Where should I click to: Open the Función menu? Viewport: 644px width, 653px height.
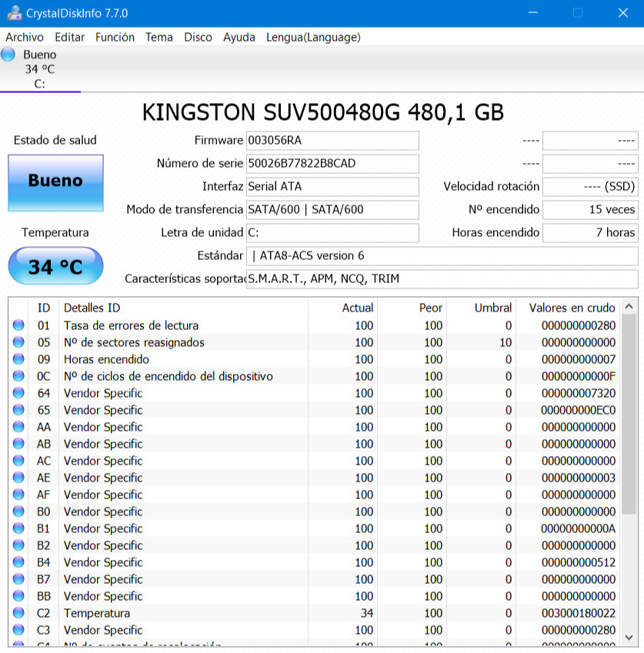point(115,37)
